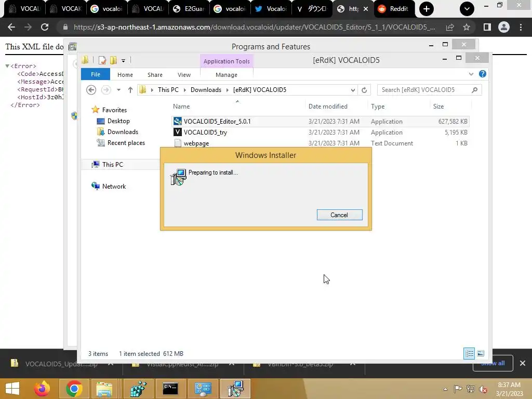Viewport: 532px width, 399px height.
Task: Expand breadcrumb arrow after This PC
Action: tap(184, 90)
